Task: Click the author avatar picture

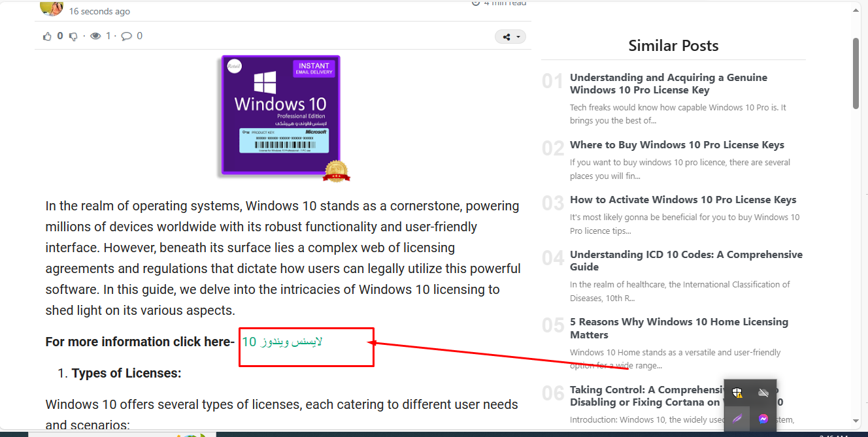Action: click(x=52, y=7)
